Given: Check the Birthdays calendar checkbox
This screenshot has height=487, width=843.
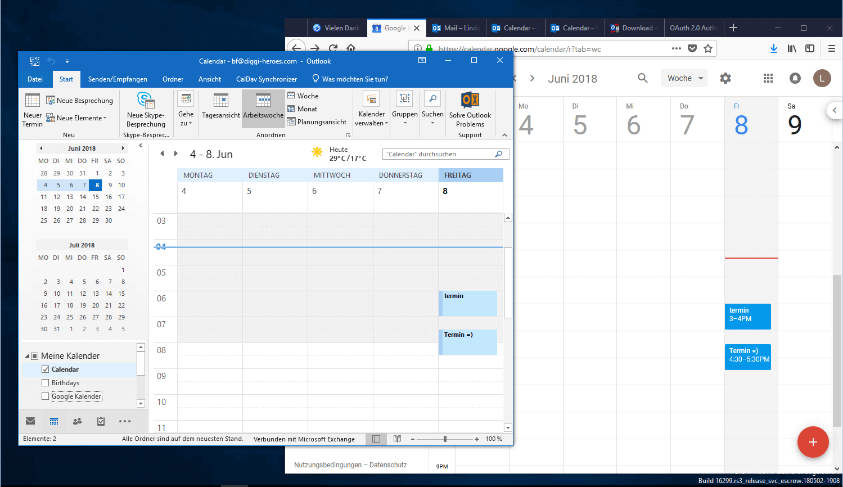Looking at the screenshot, I should [x=45, y=383].
